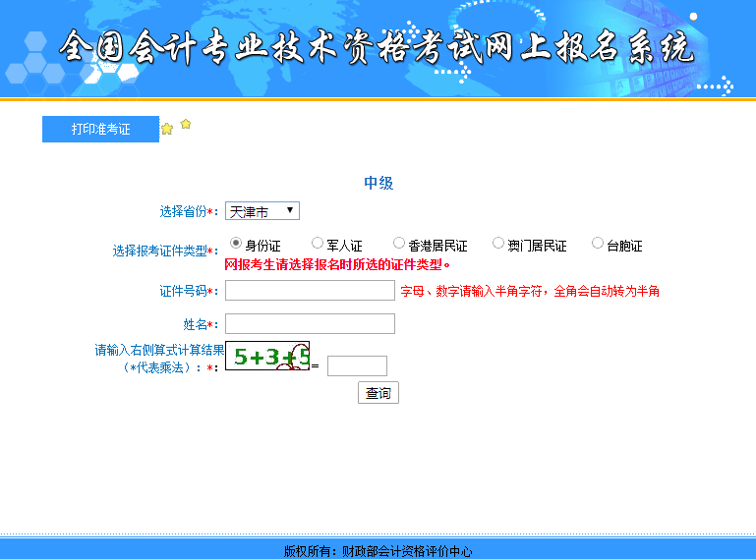Select the 军人证 radio button
The image size is (756, 559).
pos(318,243)
